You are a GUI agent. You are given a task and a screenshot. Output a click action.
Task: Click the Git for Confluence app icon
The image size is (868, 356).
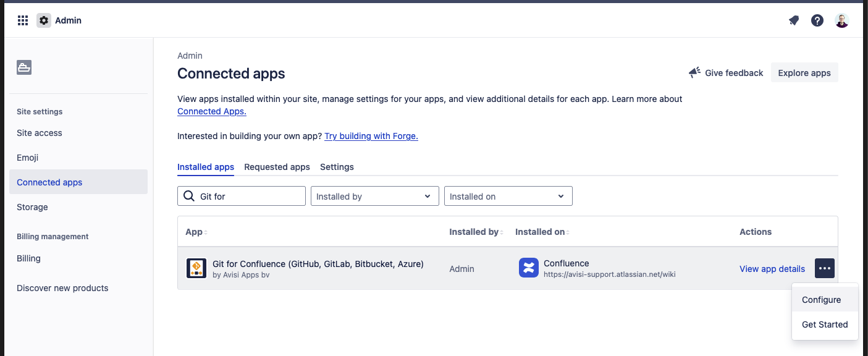coord(196,268)
